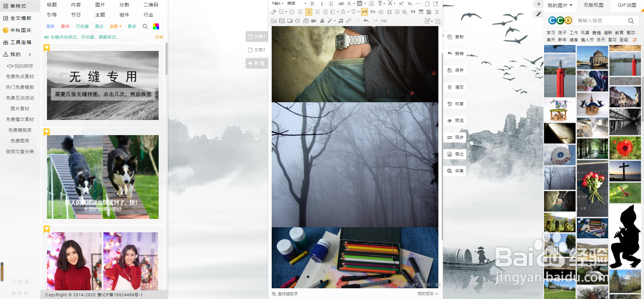Create a new blank document icon
This screenshot has height=299, width=644.
tap(427, 4)
